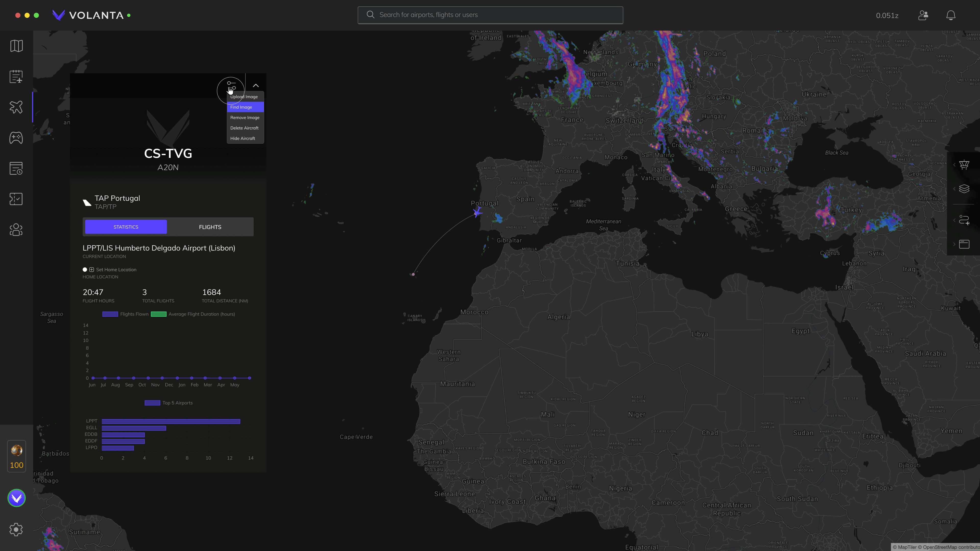Click the notifications bell
The width and height of the screenshot is (980, 551).
click(x=951, y=15)
